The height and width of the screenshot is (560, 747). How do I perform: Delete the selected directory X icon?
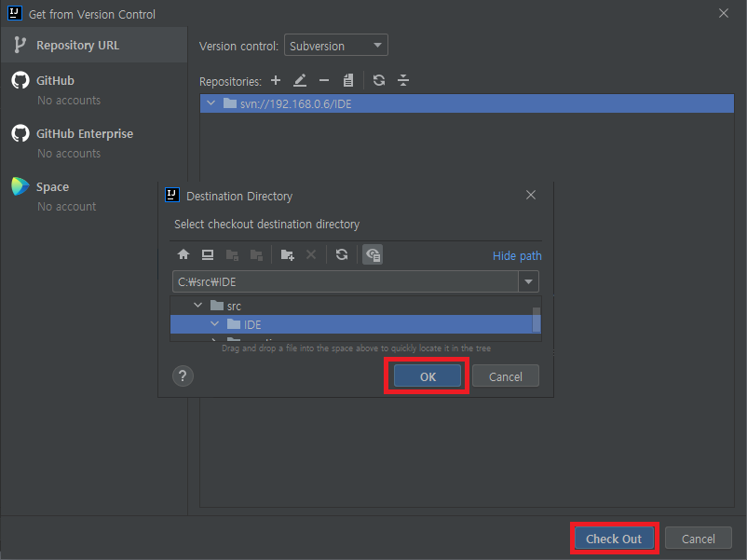[311, 254]
